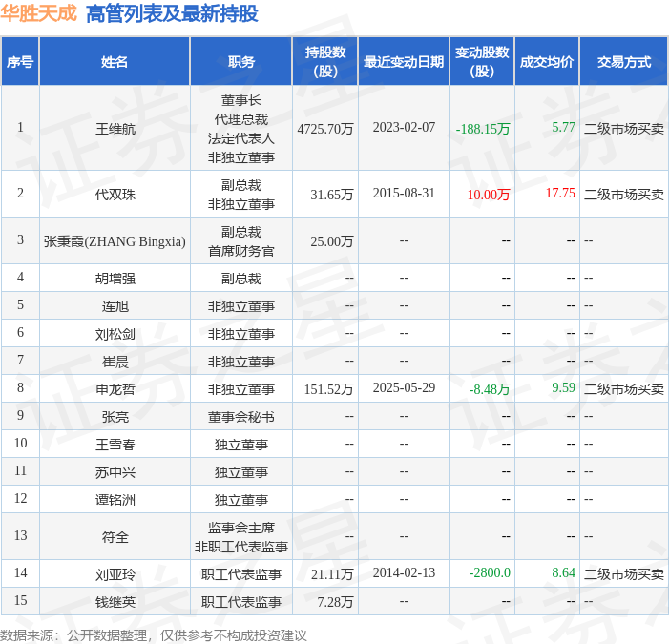Image resolution: width=669 pixels, height=644 pixels.
Task: Click the data source footnote text
Action: pyautogui.click(x=153, y=635)
